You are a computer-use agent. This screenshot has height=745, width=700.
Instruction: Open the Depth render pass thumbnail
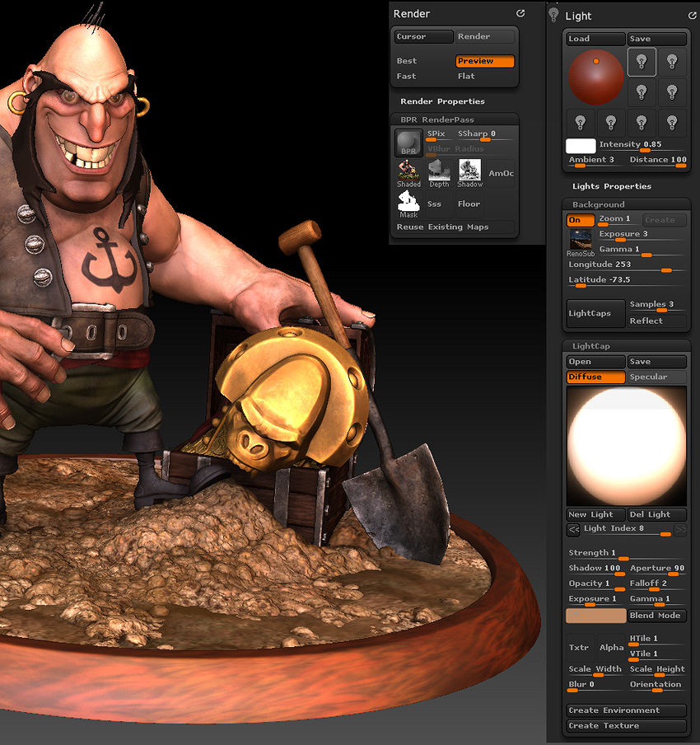tap(439, 174)
